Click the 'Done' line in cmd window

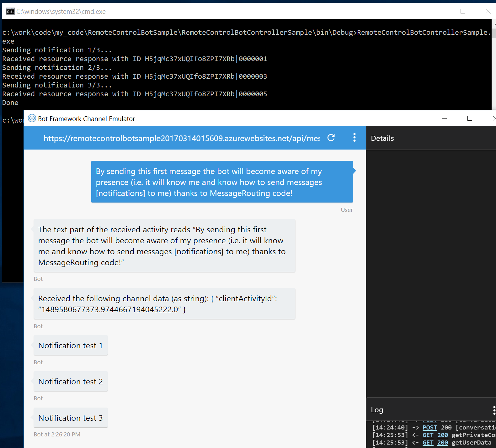point(10,103)
